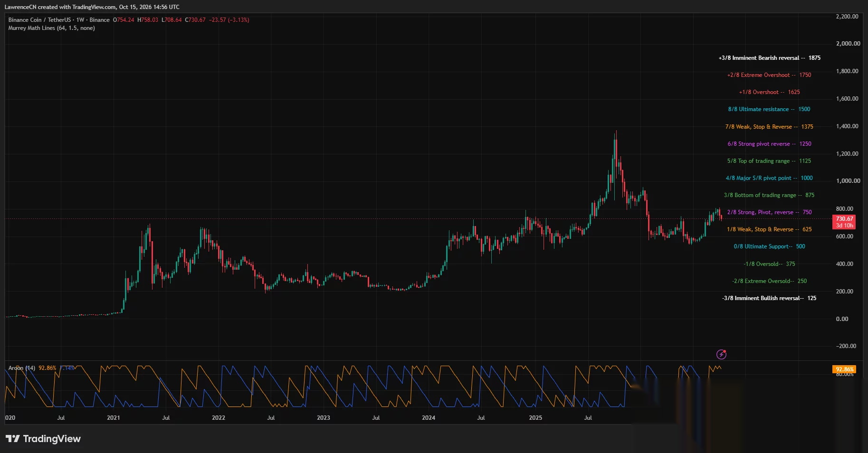Viewport: 868px width, 453px height.
Task: Click the -2/8 Extreme Oversold 250 label
Action: click(x=769, y=281)
